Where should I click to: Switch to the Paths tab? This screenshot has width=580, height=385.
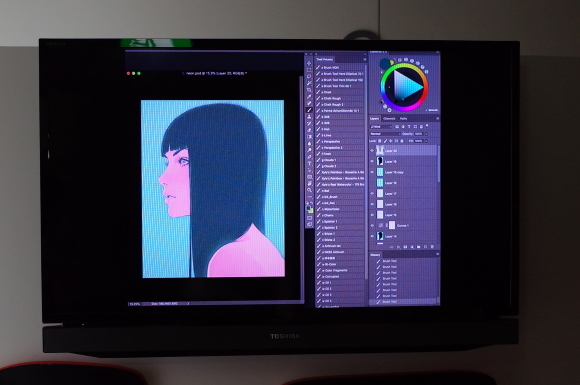pos(404,119)
